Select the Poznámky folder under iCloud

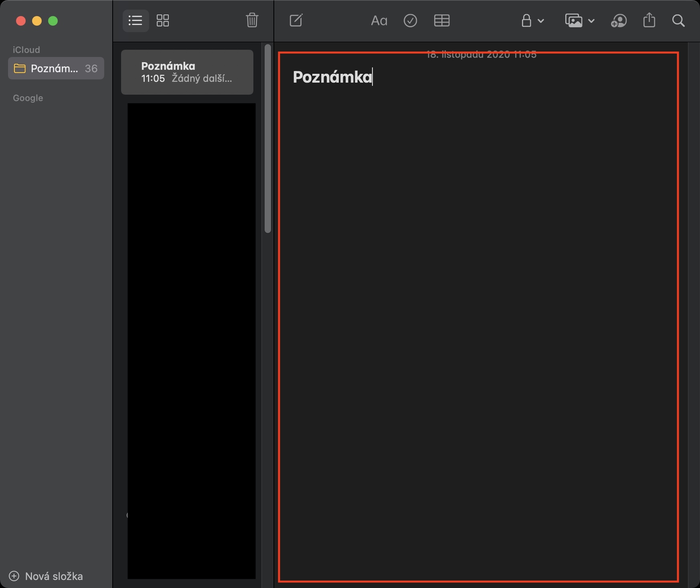[x=56, y=68]
